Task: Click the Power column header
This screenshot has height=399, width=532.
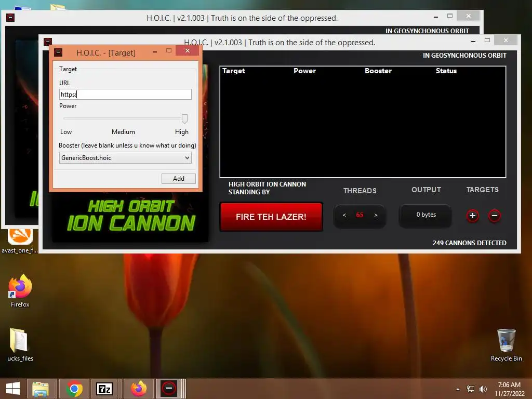Action: pos(304,71)
